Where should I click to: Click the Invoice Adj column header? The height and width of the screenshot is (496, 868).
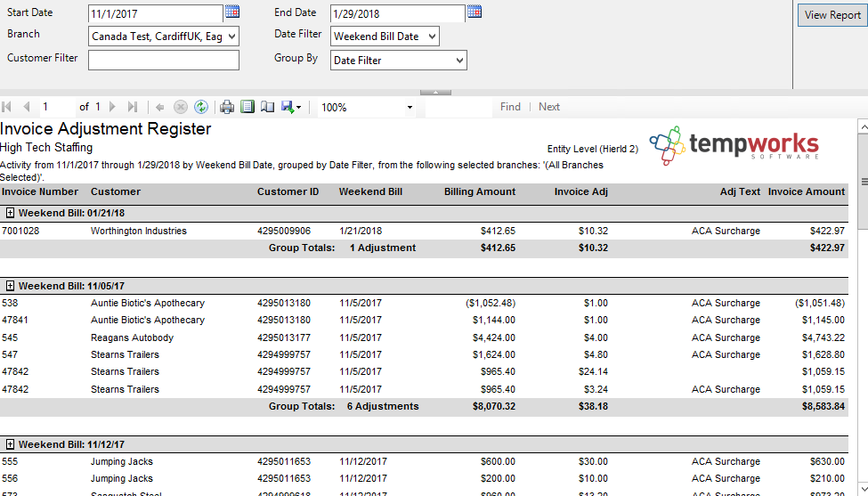[x=580, y=191]
